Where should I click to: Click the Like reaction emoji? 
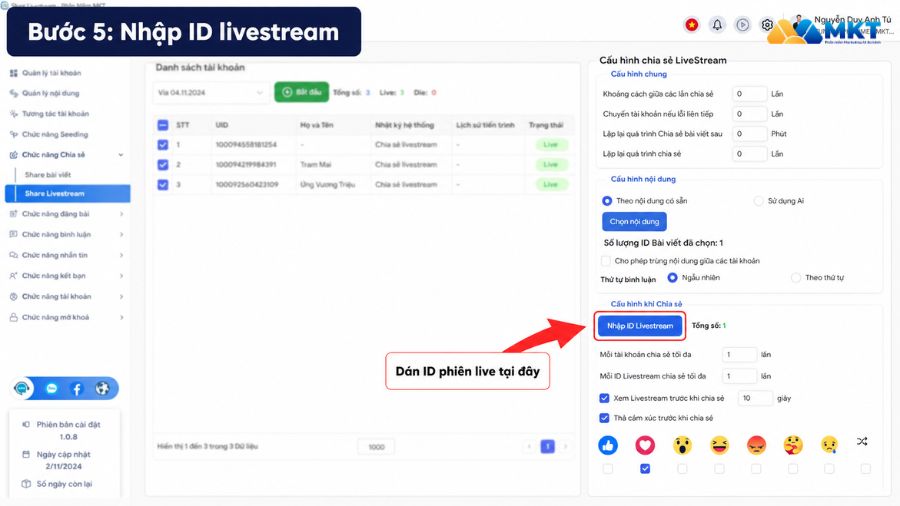pyautogui.click(x=608, y=445)
